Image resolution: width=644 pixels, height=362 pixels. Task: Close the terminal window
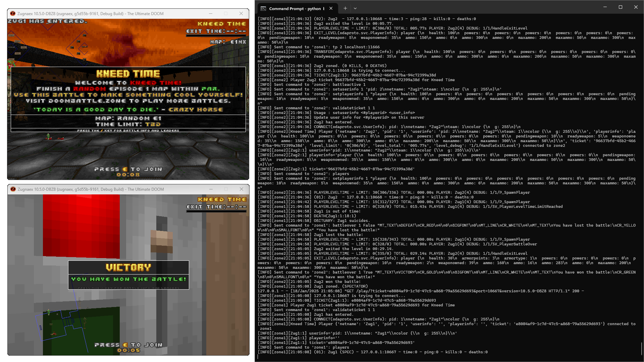[636, 7]
